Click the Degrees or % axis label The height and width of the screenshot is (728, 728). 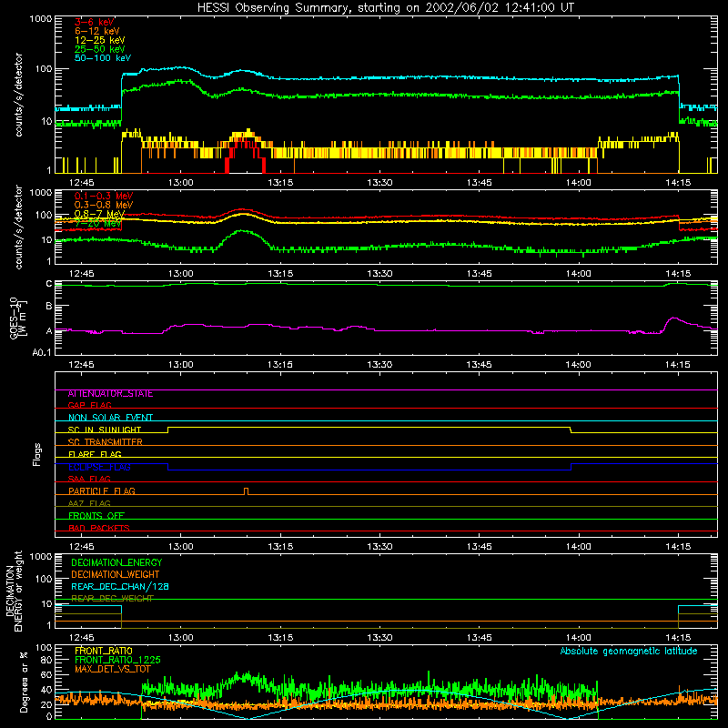(x=24, y=682)
